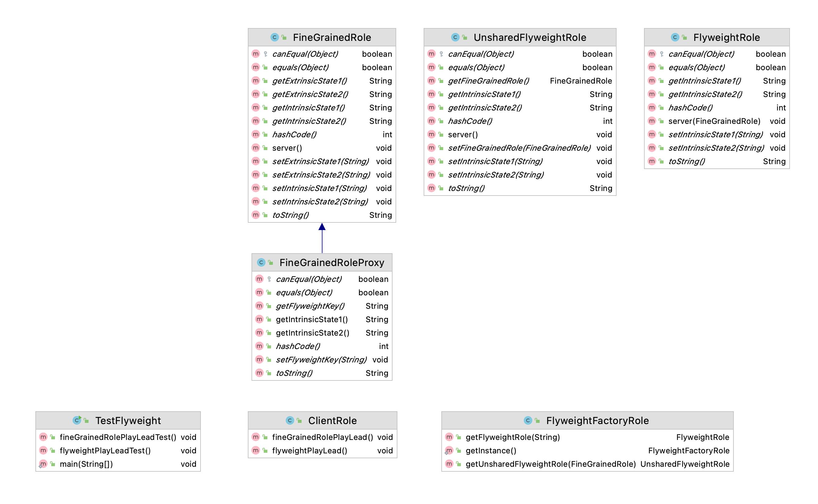Select the FineGrainedRoleProxy class header
818x504 pixels.
click(331, 262)
